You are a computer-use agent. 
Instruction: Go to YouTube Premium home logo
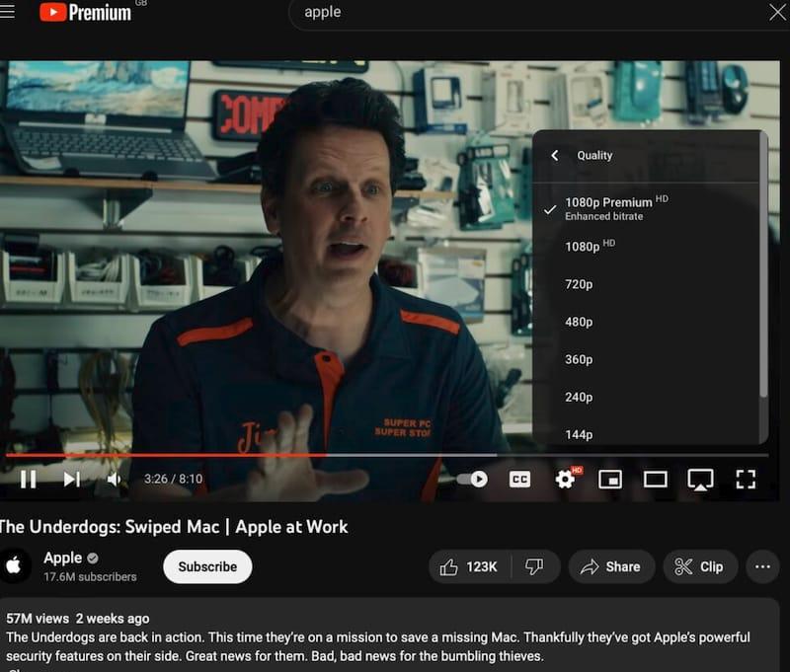pyautogui.click(x=85, y=12)
